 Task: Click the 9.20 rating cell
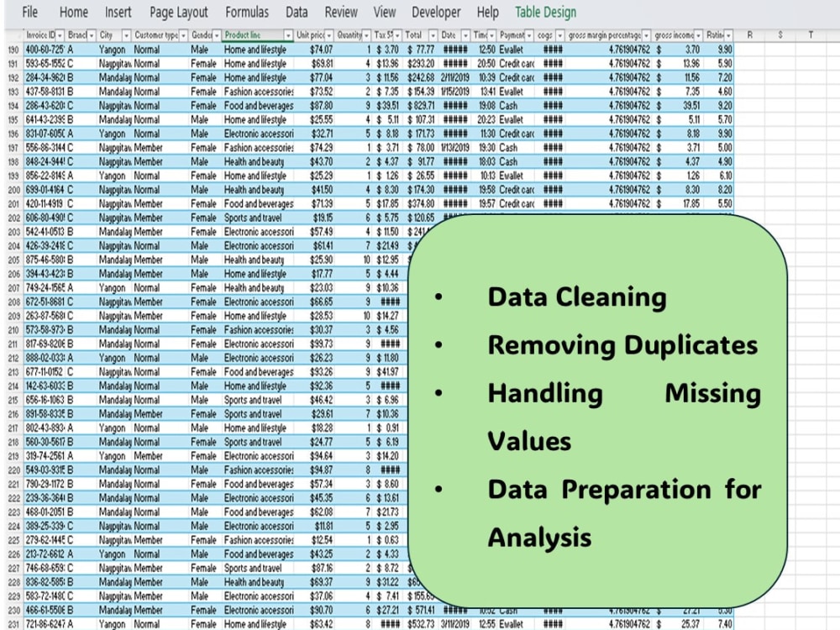[x=719, y=106]
